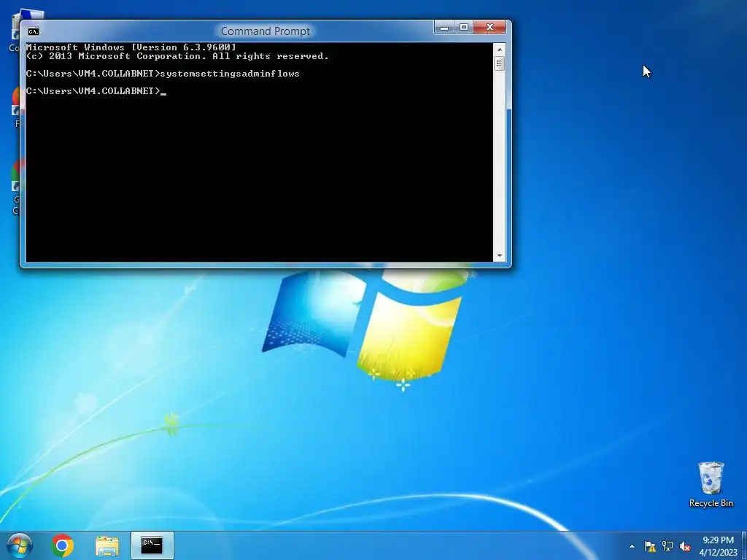This screenshot has height=560, width=747.
Task: Click the 'systemsettingsadminflows' command line
Action: tap(163, 74)
